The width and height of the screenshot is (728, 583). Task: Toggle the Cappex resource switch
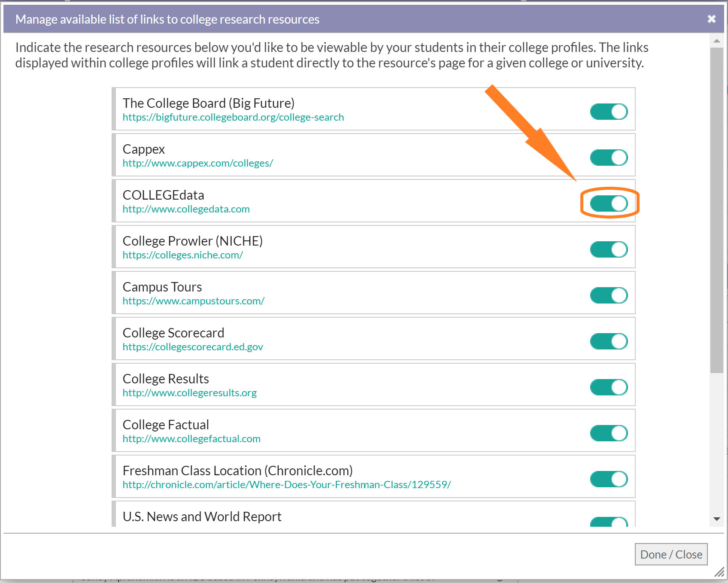pyautogui.click(x=609, y=158)
